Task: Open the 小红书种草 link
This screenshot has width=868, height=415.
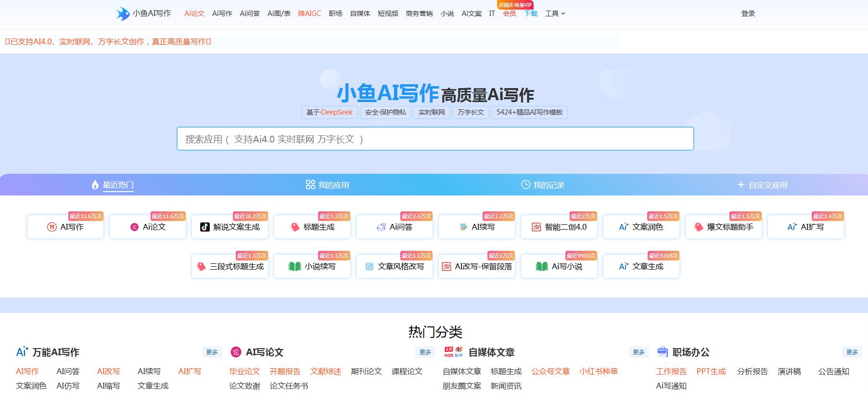Action: 599,371
